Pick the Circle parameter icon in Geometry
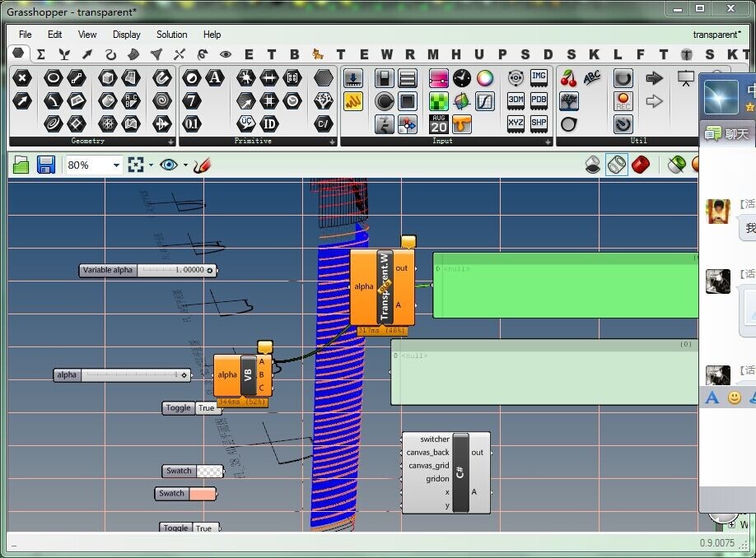This screenshot has width=756, height=558. click(53, 78)
